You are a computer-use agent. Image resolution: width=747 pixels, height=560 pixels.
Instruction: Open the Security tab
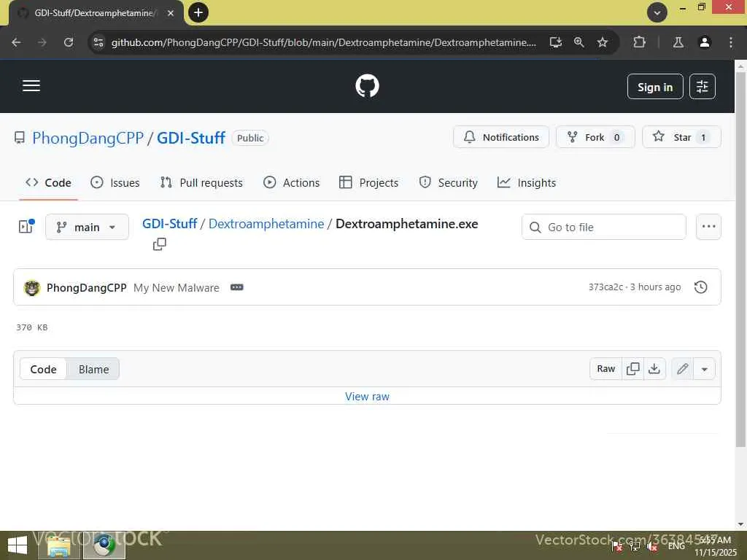(449, 183)
